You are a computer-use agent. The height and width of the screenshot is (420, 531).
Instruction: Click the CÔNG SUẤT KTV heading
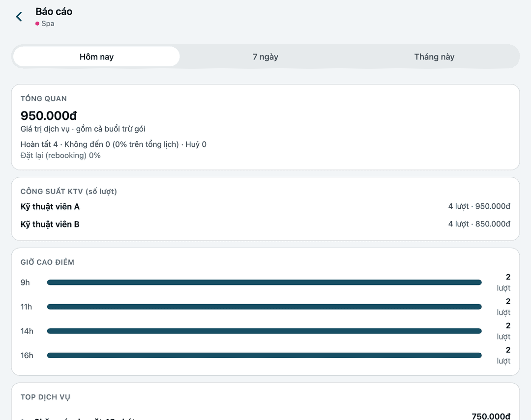[69, 192]
